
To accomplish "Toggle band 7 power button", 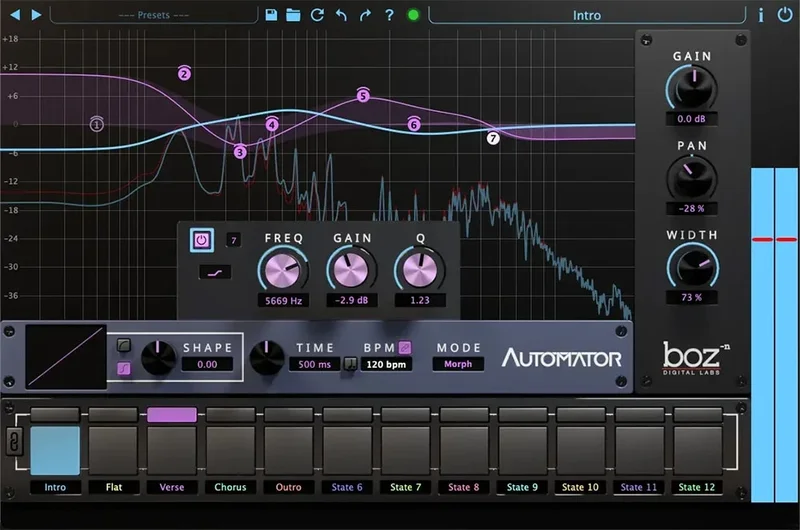I will coord(202,240).
